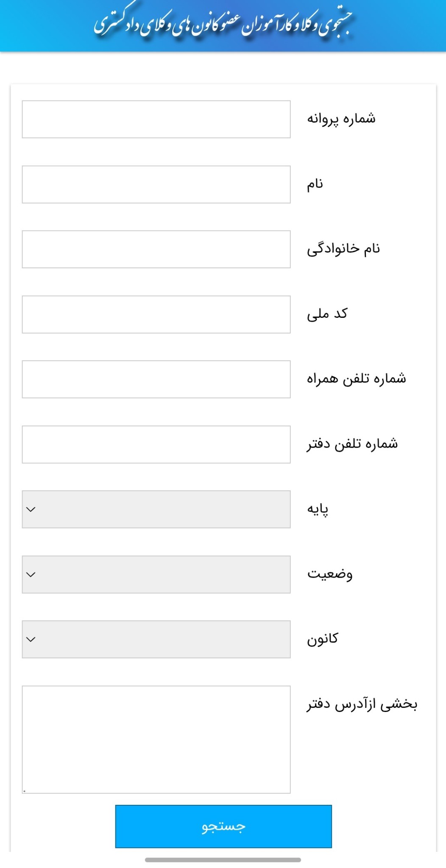
Task: Click the کد ملی text field
Action: click(x=156, y=314)
